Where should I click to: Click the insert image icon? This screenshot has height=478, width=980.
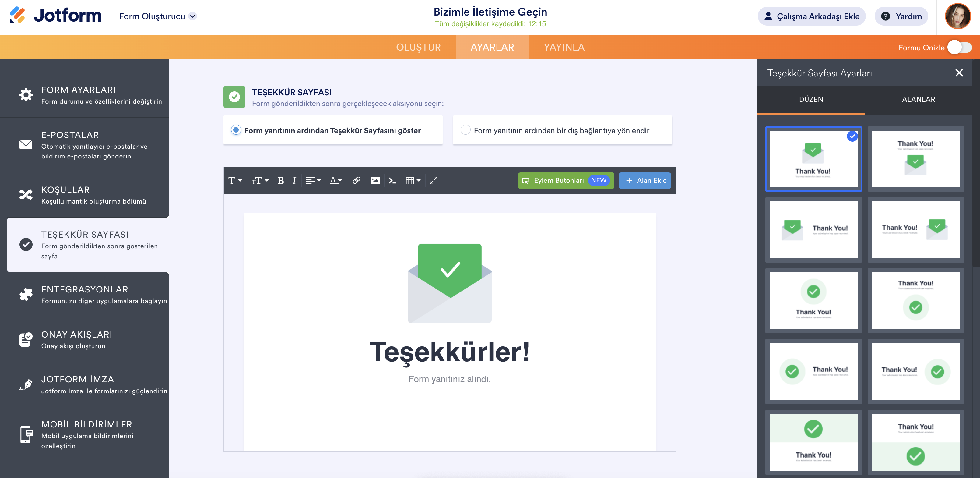pyautogui.click(x=375, y=180)
